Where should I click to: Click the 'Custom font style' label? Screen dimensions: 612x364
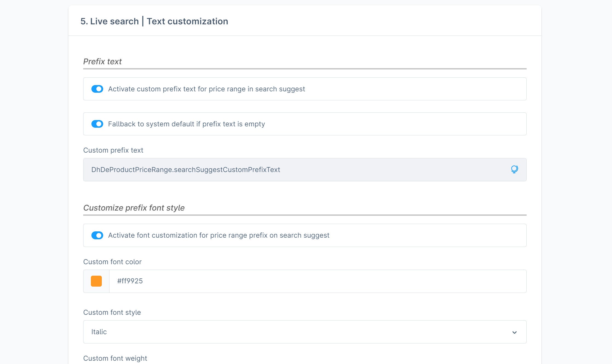tap(112, 312)
